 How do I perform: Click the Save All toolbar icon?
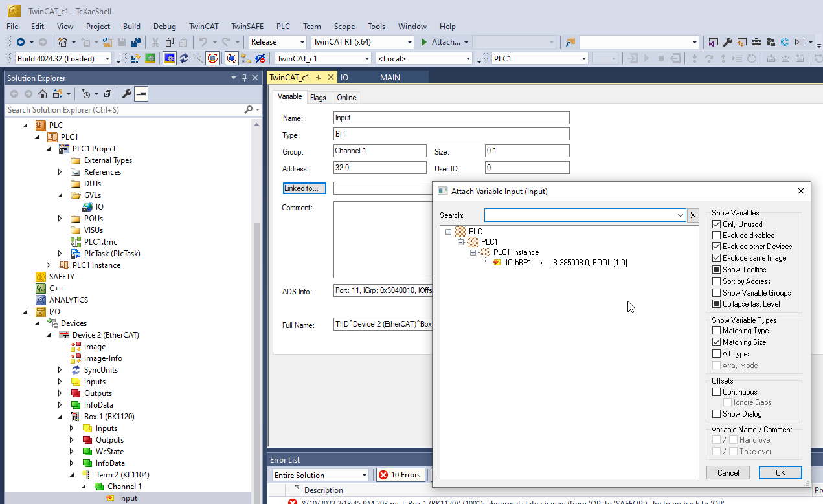(135, 42)
